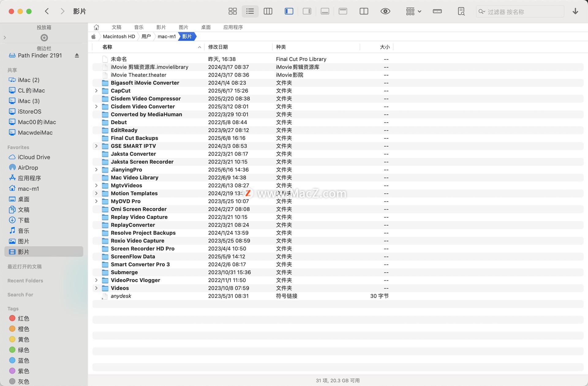Sort by 名称 column header
Screen dimensions: 588x386
click(x=107, y=47)
